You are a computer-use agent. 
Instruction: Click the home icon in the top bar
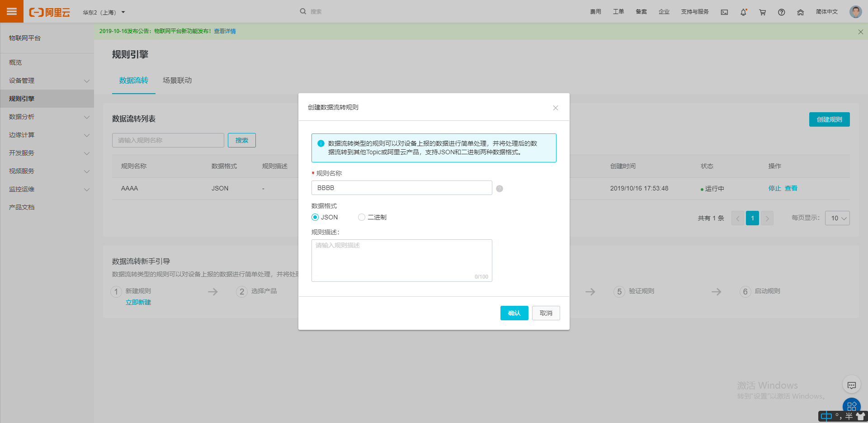(800, 12)
